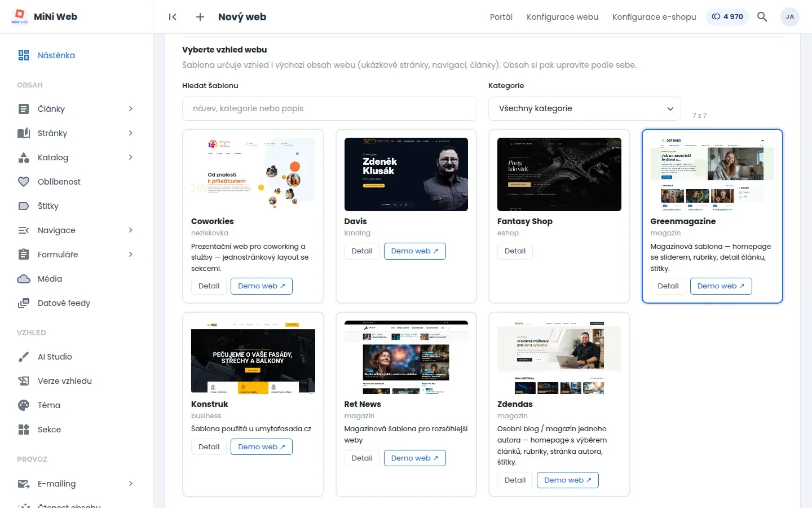Click the Sekce widgets icon
Image resolution: width=812 pixels, height=508 pixels.
tap(24, 430)
